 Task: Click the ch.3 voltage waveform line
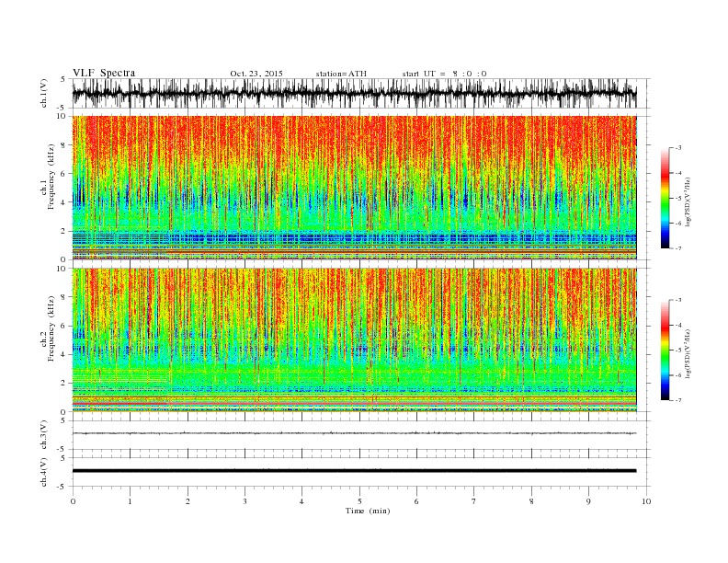click(354, 433)
